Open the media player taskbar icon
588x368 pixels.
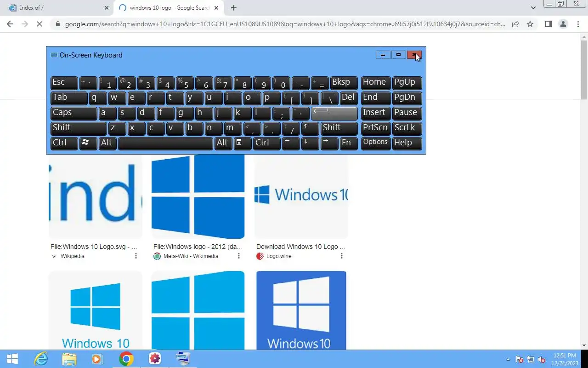tap(97, 359)
